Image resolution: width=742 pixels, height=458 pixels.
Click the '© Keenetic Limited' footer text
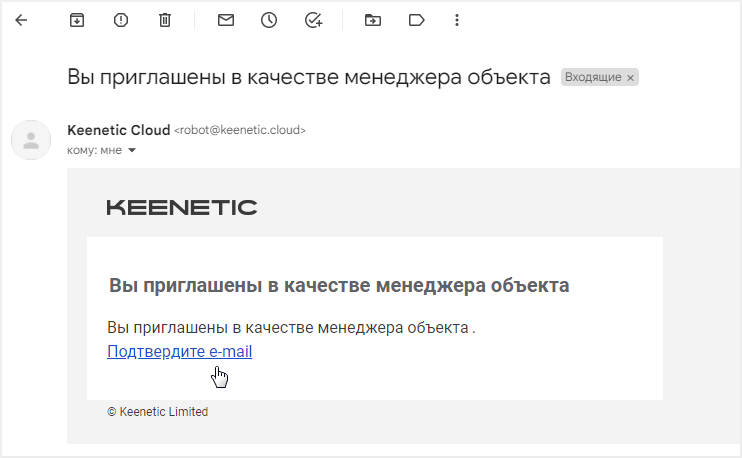click(157, 411)
